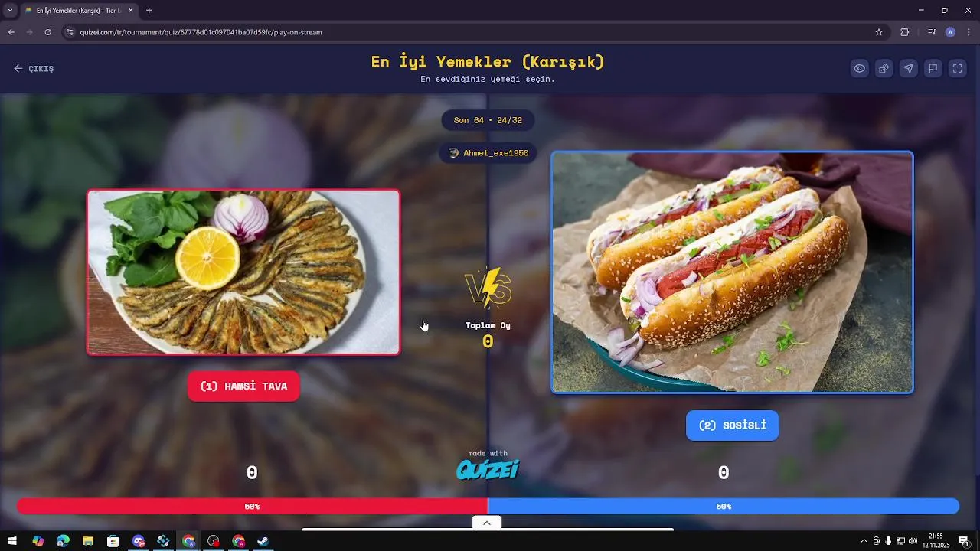
Task: Show hidden system tray icons
Action: [x=864, y=541]
